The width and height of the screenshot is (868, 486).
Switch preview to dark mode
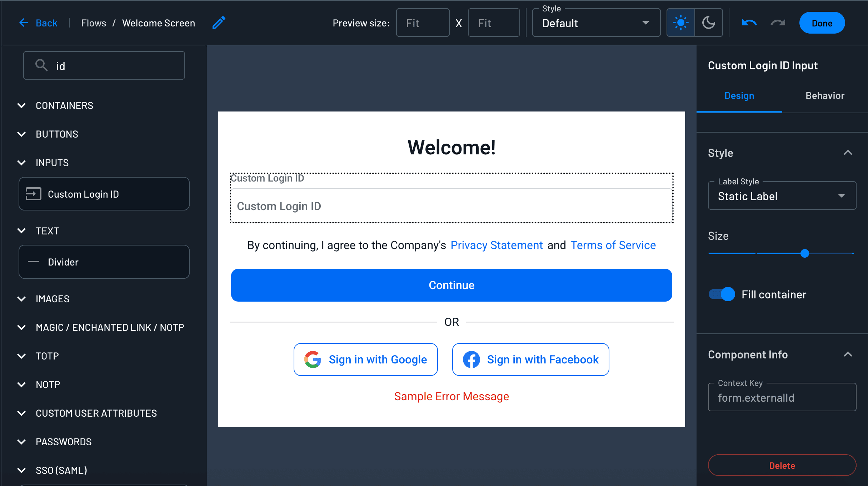(x=708, y=22)
